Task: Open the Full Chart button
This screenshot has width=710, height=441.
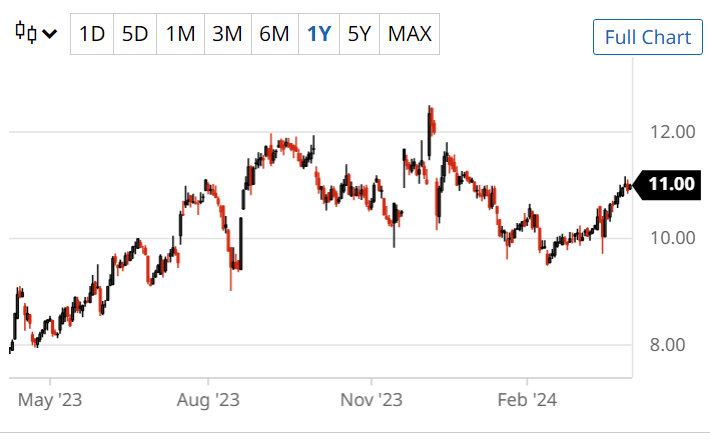Action: pyautogui.click(x=648, y=37)
